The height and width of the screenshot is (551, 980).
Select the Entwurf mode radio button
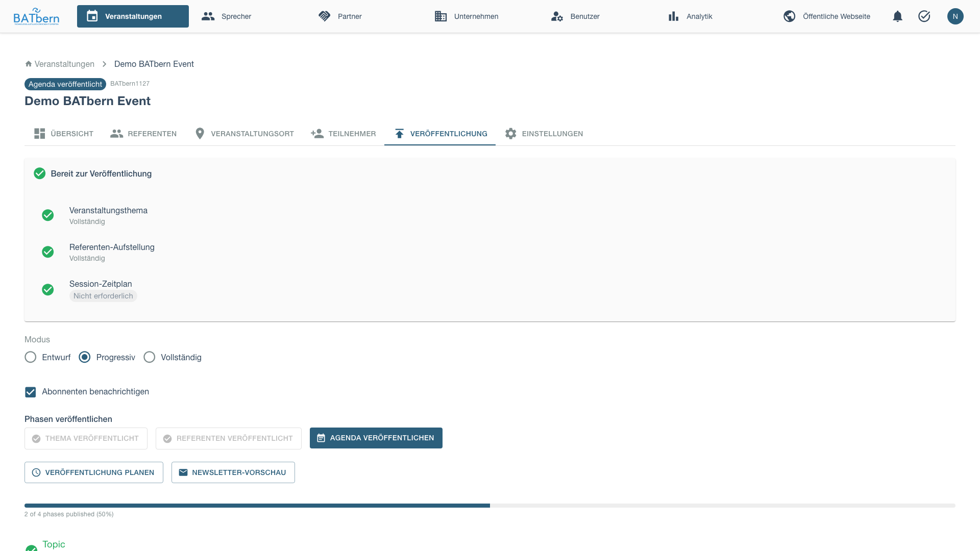pyautogui.click(x=30, y=357)
